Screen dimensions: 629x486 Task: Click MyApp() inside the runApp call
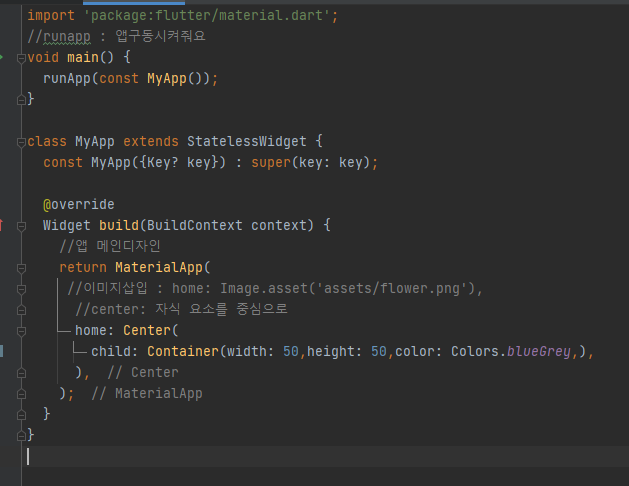pyautogui.click(x=175, y=79)
